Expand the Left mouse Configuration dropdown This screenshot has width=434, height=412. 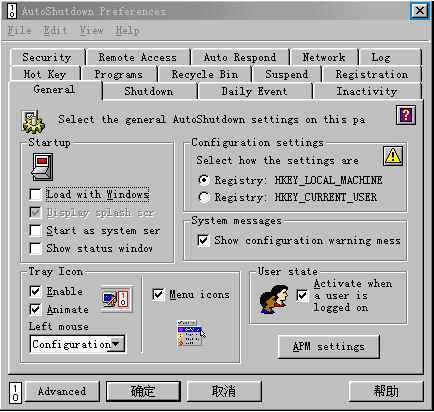(116, 344)
